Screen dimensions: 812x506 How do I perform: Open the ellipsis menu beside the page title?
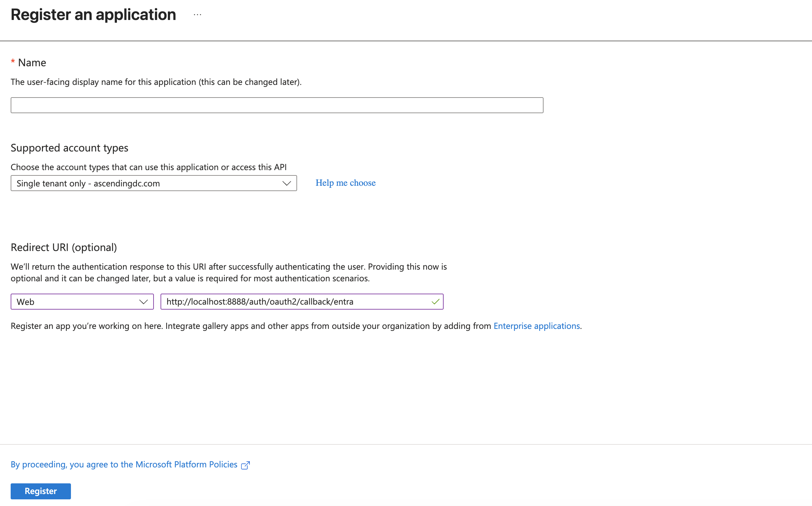197,14
